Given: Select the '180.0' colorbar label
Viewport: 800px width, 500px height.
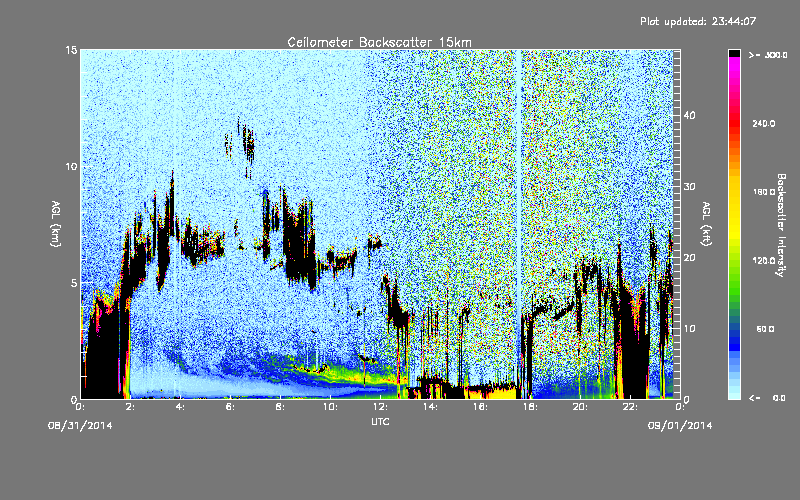Looking at the screenshot, I should (x=764, y=192).
